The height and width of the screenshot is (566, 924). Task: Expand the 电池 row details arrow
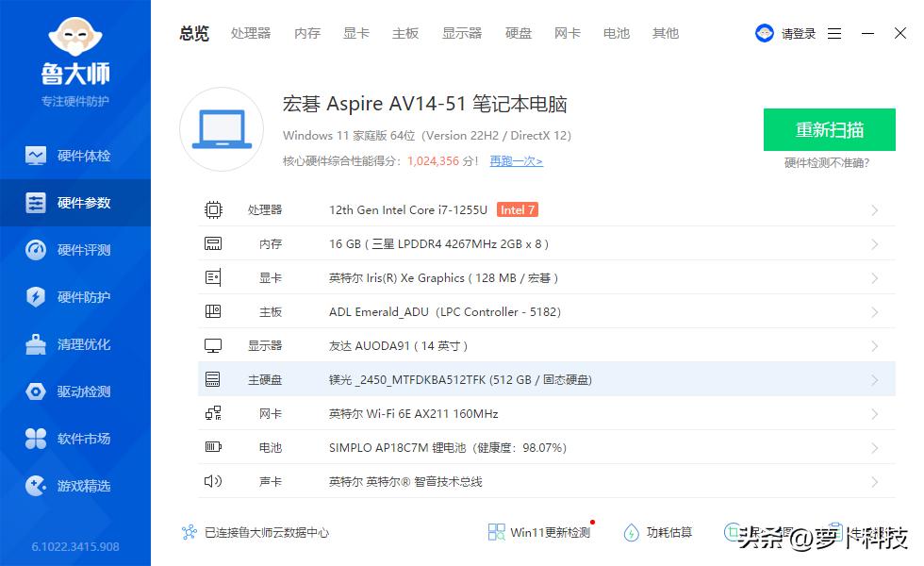point(875,448)
